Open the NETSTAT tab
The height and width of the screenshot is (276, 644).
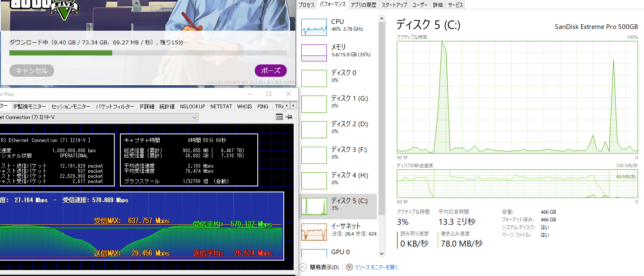coord(221,107)
